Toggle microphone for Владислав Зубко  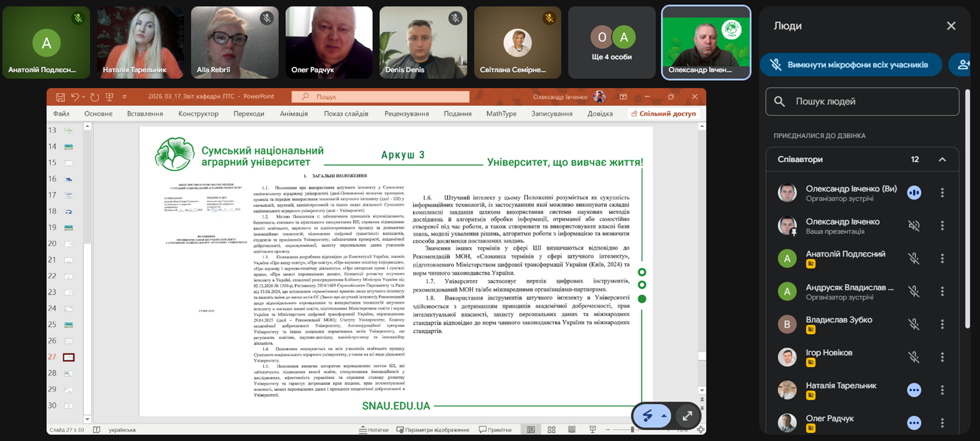914,324
